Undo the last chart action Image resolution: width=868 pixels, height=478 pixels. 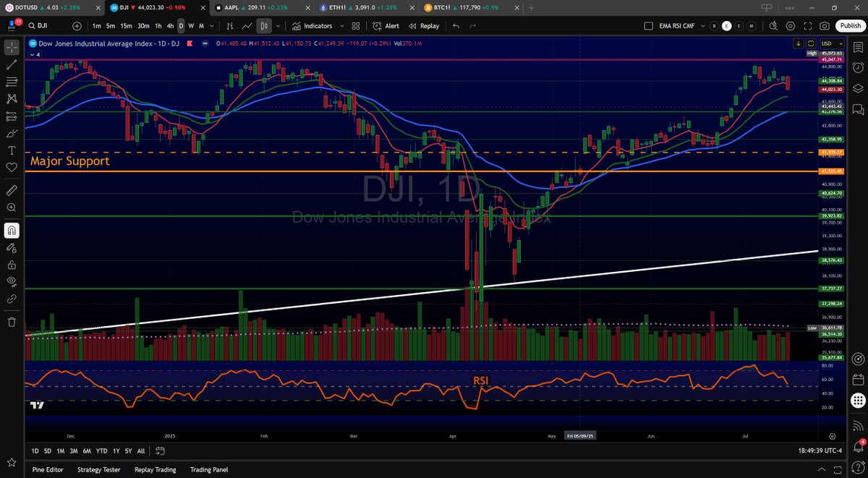(456, 26)
